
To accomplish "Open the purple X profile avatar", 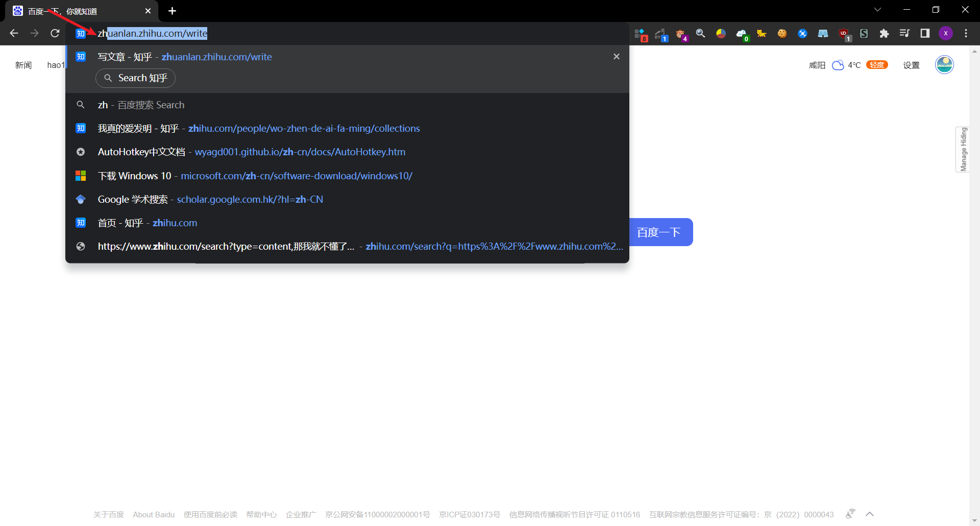I will tap(946, 33).
